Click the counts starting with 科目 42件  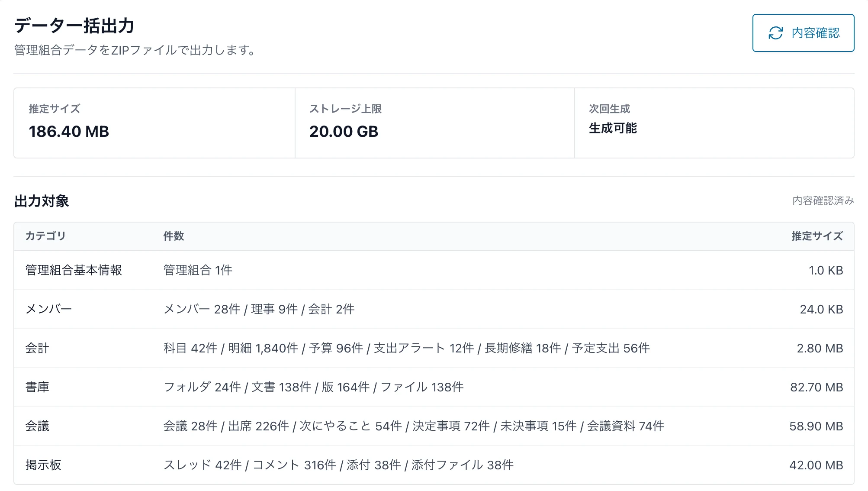pos(406,348)
